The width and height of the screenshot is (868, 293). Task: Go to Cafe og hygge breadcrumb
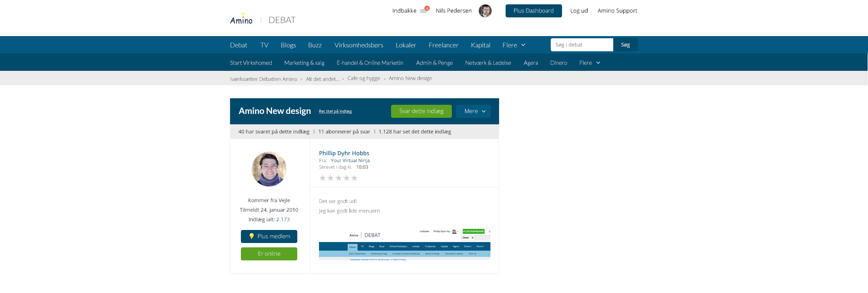tap(364, 78)
